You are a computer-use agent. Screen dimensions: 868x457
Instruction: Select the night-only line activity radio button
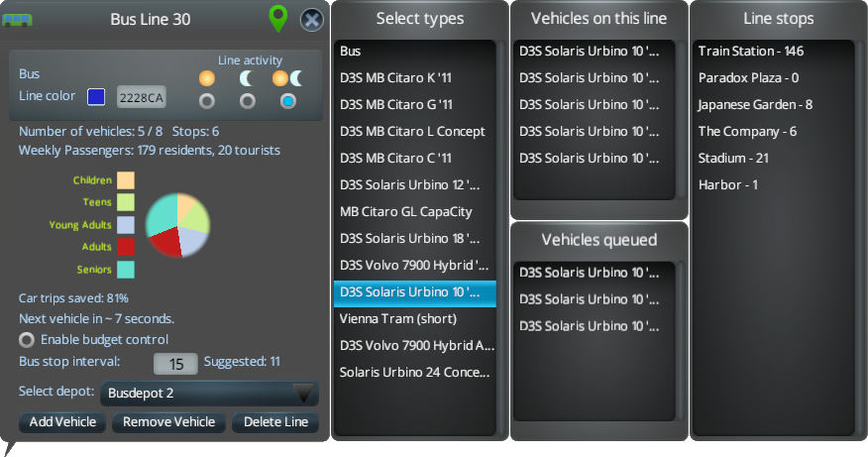pos(247,101)
